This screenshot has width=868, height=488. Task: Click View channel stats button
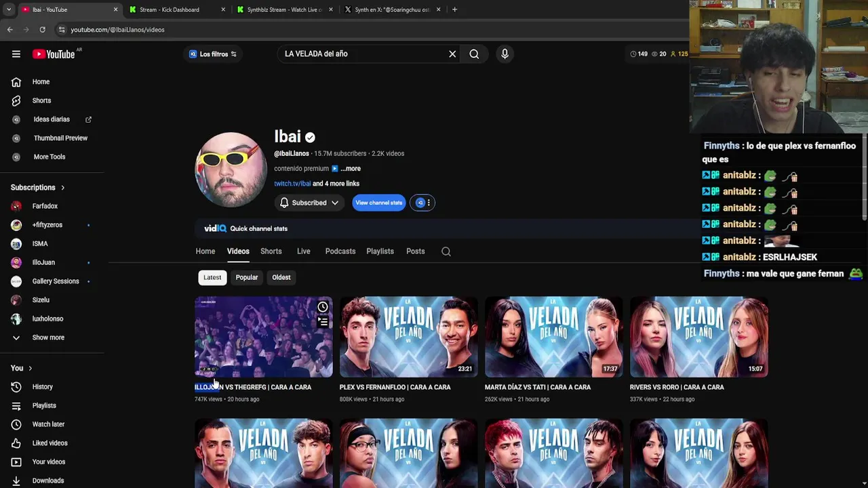click(379, 203)
